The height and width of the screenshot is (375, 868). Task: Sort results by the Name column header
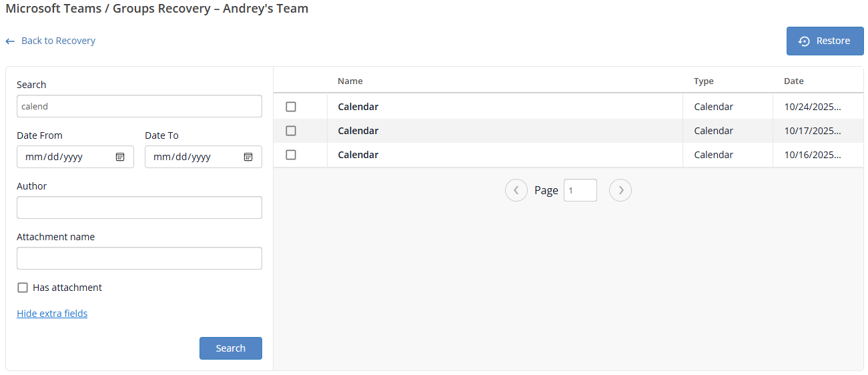(350, 81)
